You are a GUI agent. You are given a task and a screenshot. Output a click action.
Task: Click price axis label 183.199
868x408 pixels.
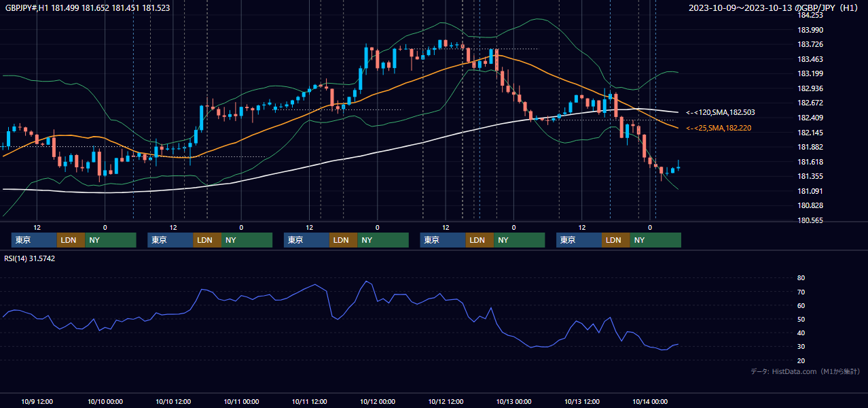click(810, 73)
